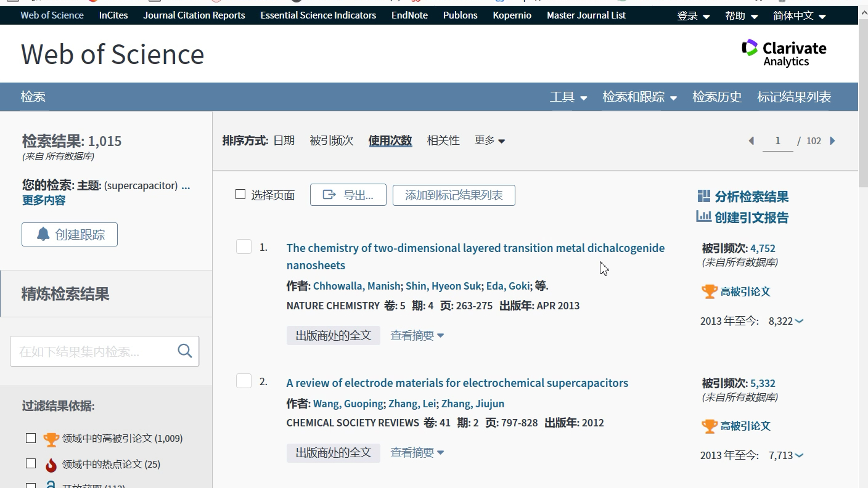Image resolution: width=868 pixels, height=488 pixels.
Task: Go to next results page arrow
Action: click(x=832, y=140)
